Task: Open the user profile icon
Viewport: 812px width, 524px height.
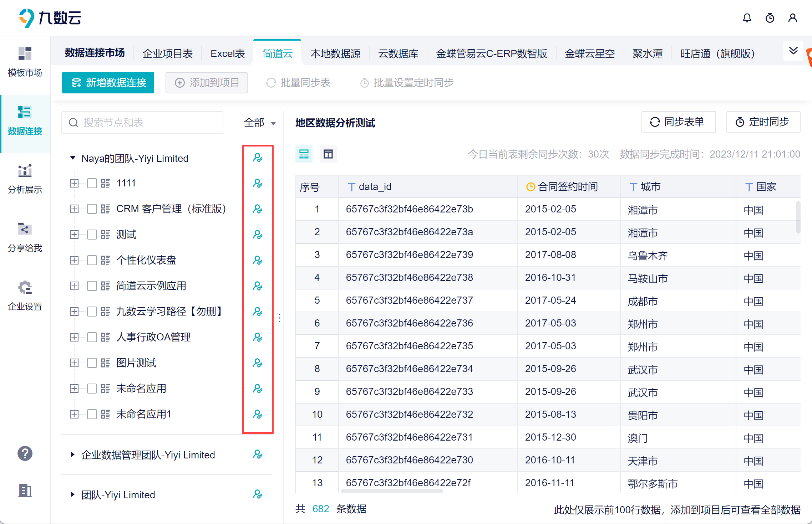Action: [x=793, y=18]
